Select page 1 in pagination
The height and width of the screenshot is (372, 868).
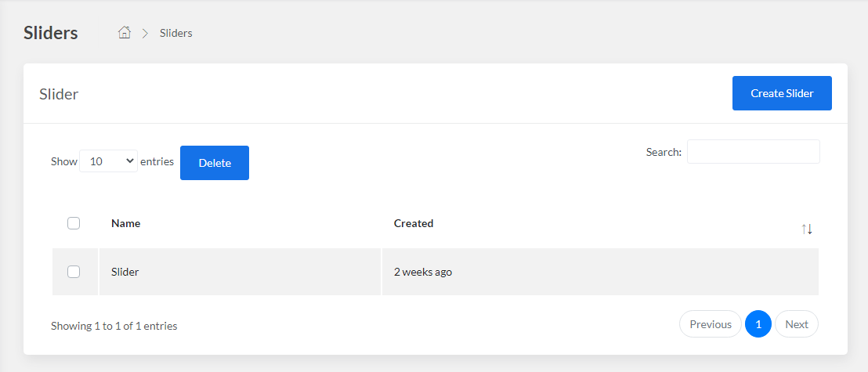[758, 324]
